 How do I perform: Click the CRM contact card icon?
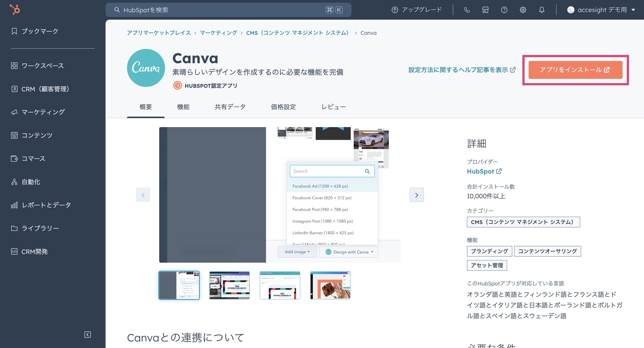(14, 89)
